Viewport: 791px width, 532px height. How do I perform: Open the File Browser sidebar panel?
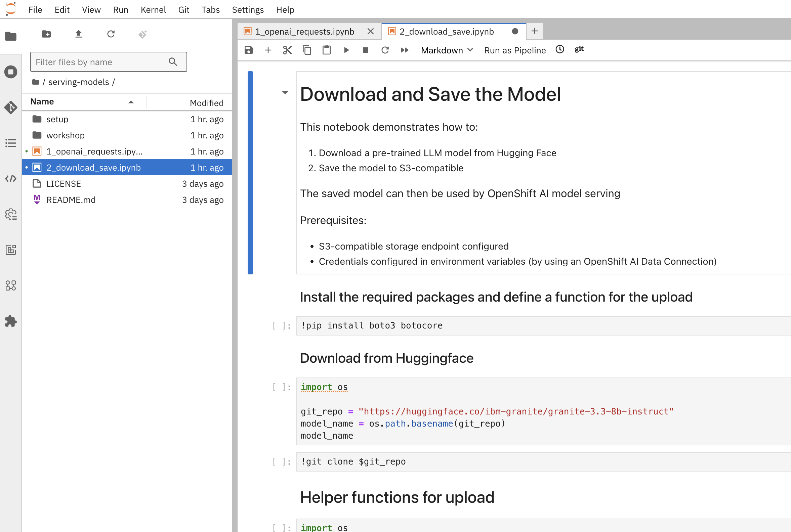(x=11, y=36)
